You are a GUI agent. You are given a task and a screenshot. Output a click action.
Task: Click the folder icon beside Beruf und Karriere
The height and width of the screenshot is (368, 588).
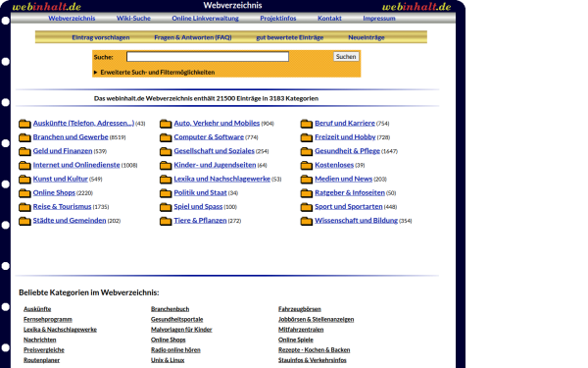[x=307, y=124]
